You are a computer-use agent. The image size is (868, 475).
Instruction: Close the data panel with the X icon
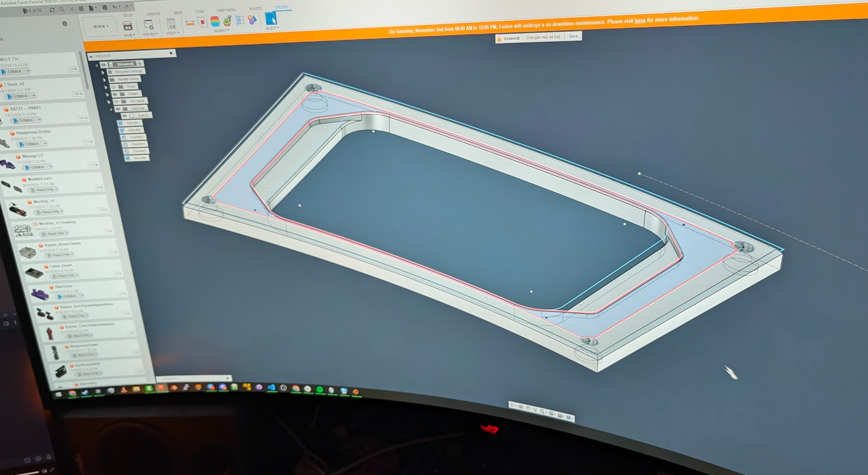click(72, 9)
